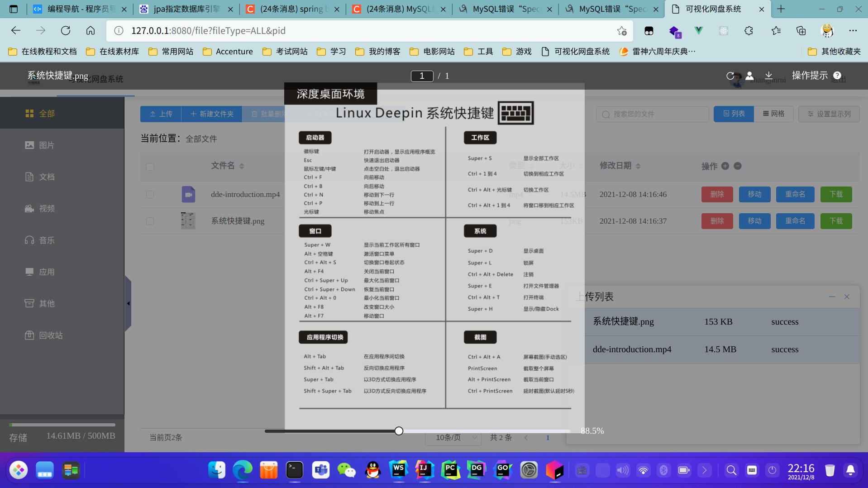Minimize the 上传列表 upload panel
Screen dimensions: 868x488
(x=832, y=297)
